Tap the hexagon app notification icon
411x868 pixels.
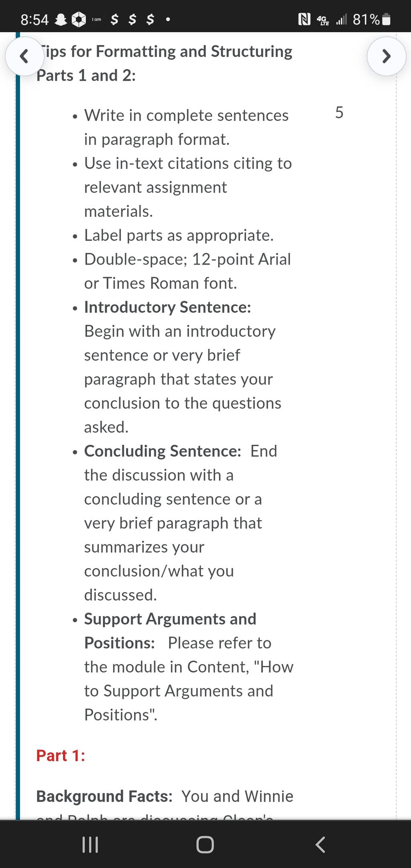pos(79,20)
